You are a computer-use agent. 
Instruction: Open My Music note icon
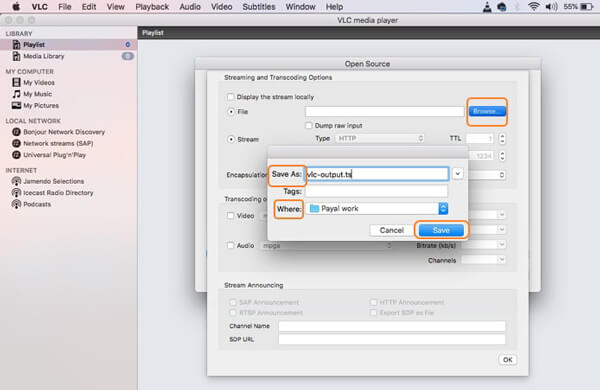point(16,94)
